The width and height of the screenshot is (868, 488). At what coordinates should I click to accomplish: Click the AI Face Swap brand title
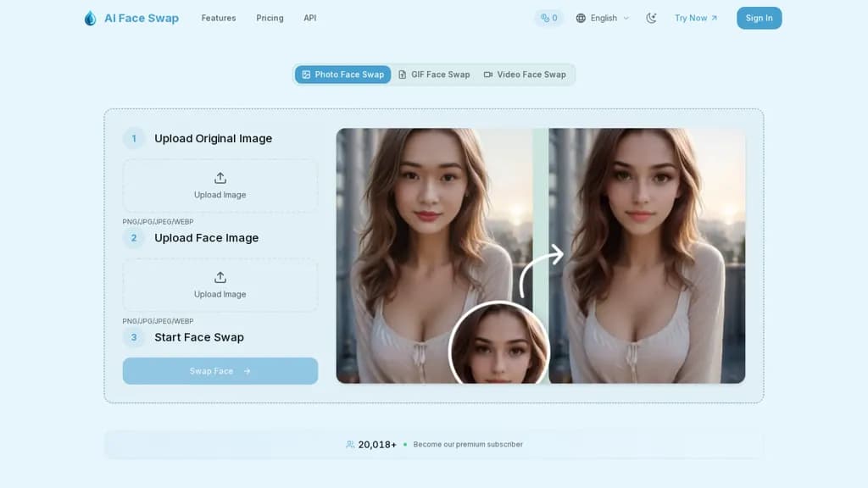142,19
